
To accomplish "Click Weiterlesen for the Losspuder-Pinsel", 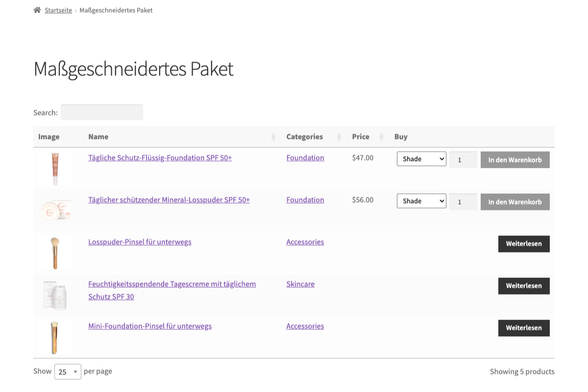I will 524,244.
